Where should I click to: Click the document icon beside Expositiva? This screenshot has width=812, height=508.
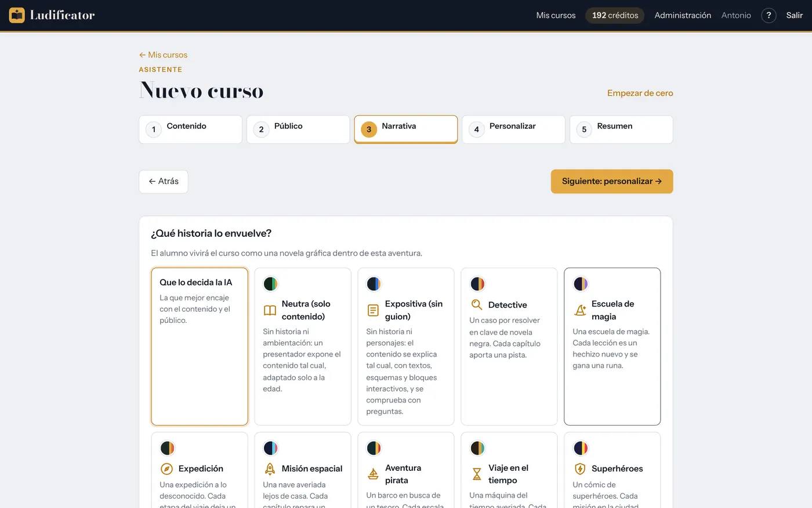[373, 310]
